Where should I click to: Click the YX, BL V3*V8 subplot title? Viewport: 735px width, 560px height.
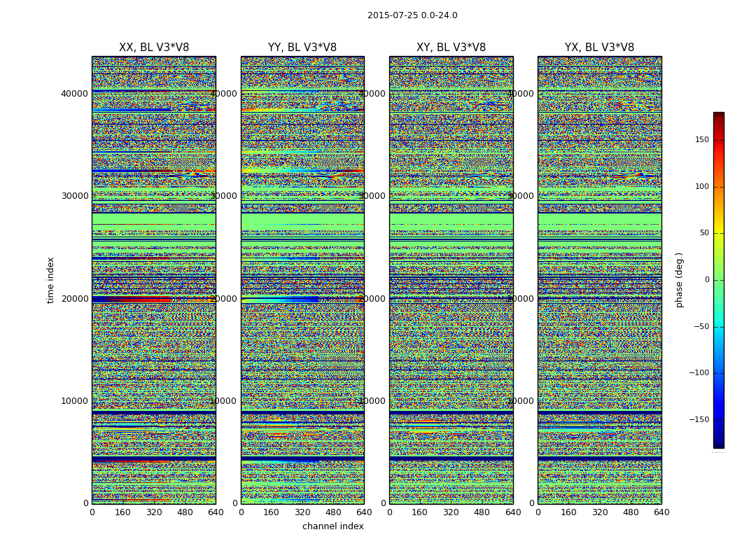[599, 48]
